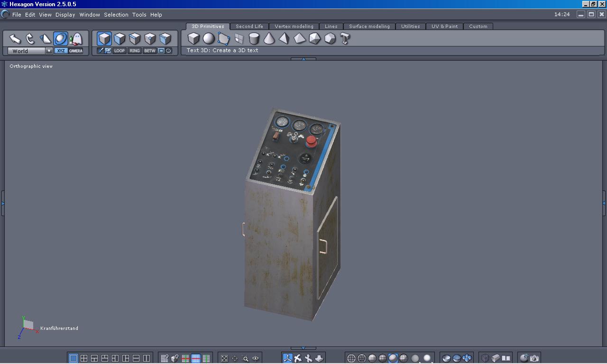Create a Cylinder primitive
The width and height of the screenshot is (607, 364).
[254, 38]
